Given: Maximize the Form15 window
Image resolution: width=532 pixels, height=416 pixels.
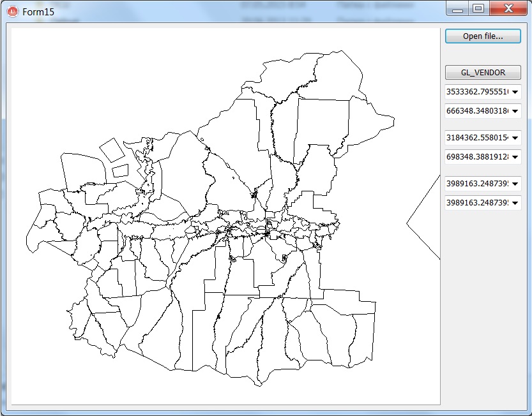Looking at the screenshot, I should coord(478,9).
